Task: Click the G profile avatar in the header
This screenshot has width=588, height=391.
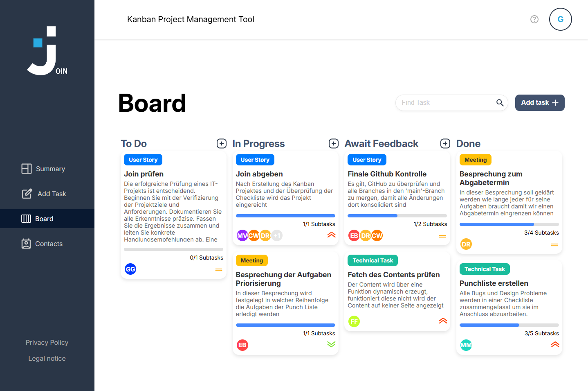Action: click(x=561, y=19)
